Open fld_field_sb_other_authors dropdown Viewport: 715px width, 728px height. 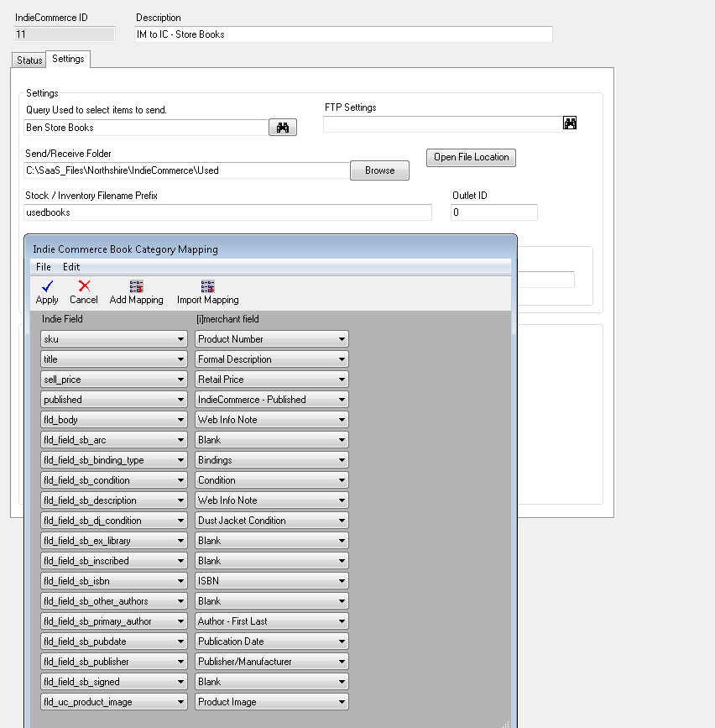point(113,601)
